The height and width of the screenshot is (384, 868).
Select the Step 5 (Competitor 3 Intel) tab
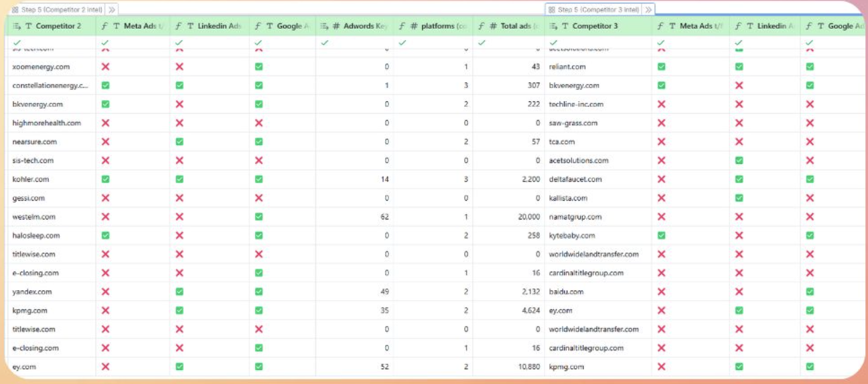click(x=592, y=10)
